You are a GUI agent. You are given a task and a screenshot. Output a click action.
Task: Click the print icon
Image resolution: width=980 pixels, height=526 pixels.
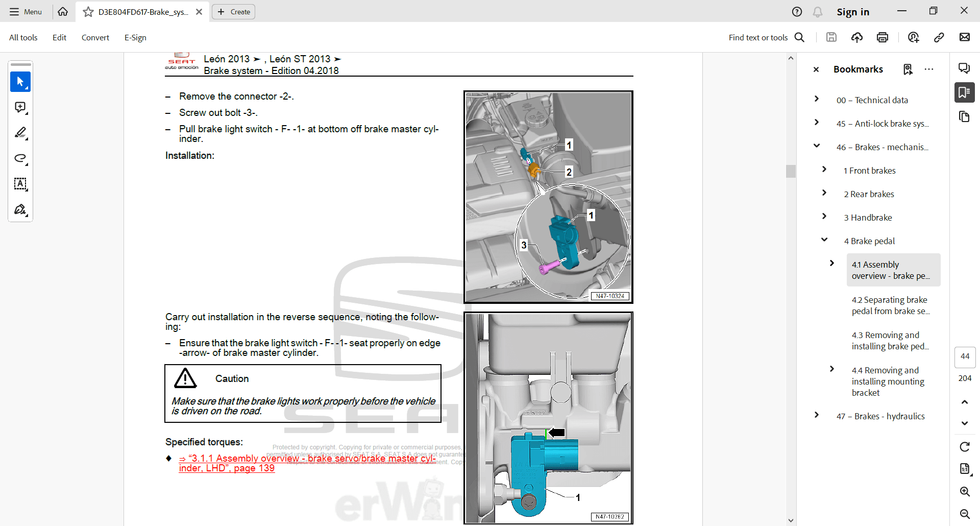coord(883,37)
